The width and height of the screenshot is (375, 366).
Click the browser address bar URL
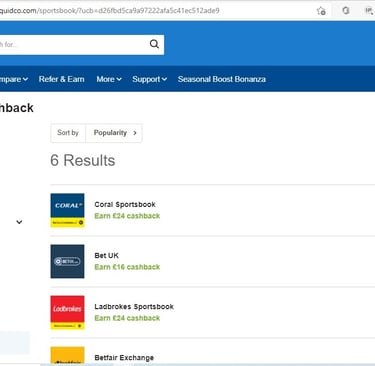[x=110, y=11]
